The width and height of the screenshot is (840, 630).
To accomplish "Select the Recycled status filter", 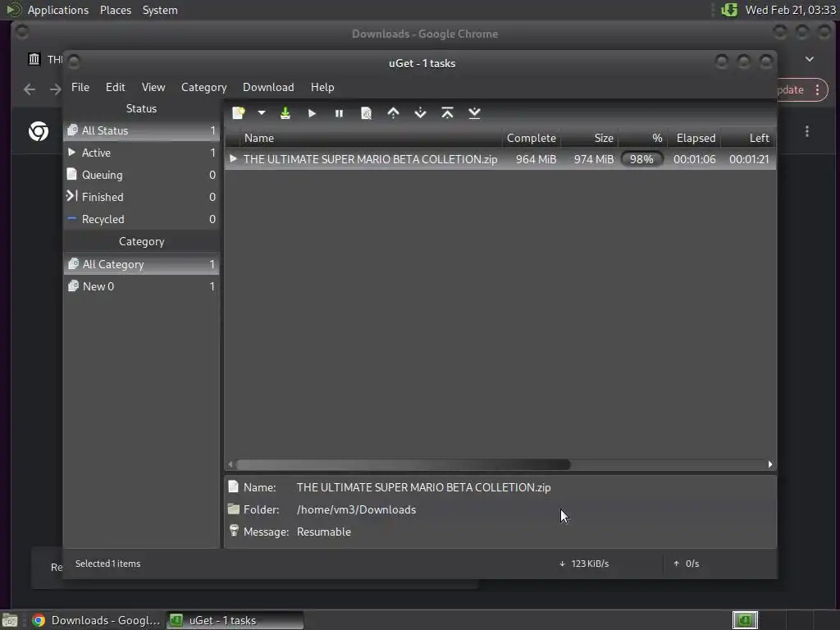I will tap(141, 219).
